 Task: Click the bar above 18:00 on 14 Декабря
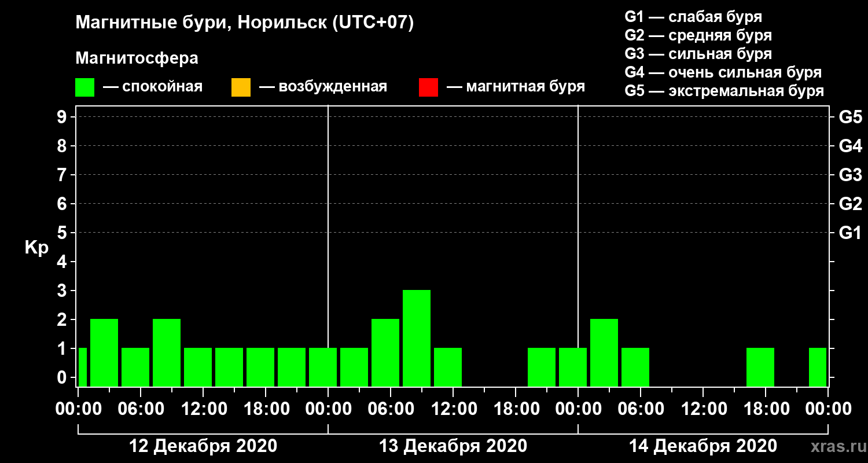coord(760,367)
